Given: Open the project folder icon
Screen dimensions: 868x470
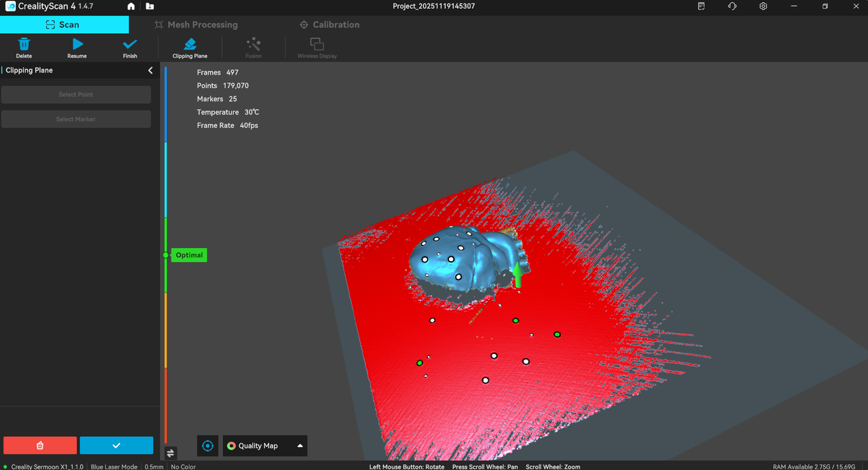Looking at the screenshot, I should pos(149,6).
